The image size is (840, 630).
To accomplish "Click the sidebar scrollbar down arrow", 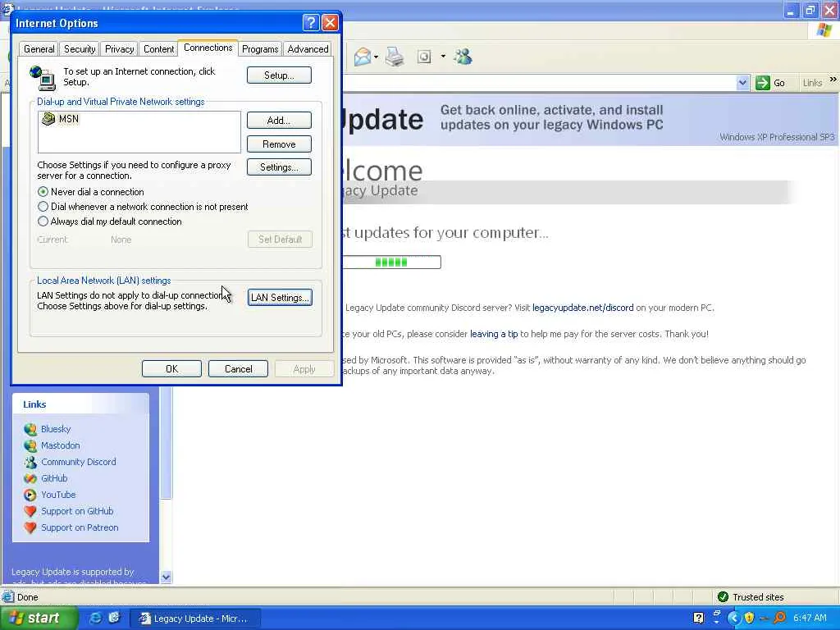I will pos(166,577).
